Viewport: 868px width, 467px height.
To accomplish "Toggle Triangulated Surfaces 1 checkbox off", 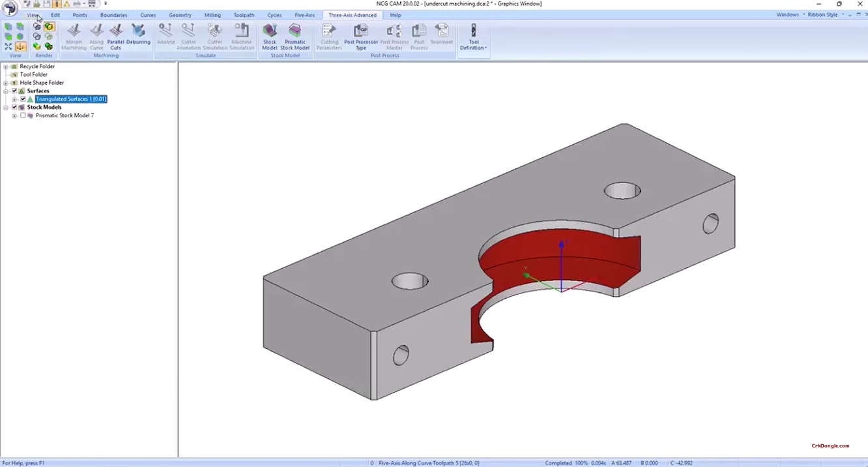I will coord(23,98).
